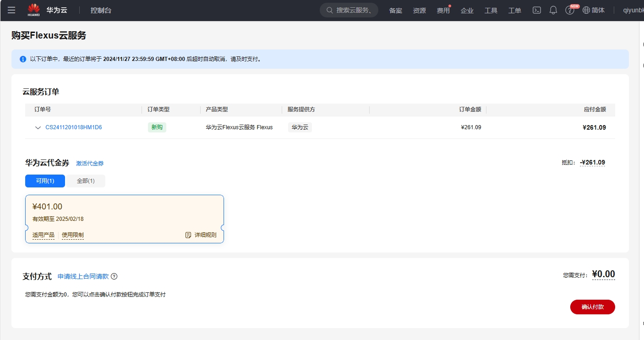Expand order CS2411201018HM1D6 details chevron
The height and width of the screenshot is (340, 644).
(38, 128)
